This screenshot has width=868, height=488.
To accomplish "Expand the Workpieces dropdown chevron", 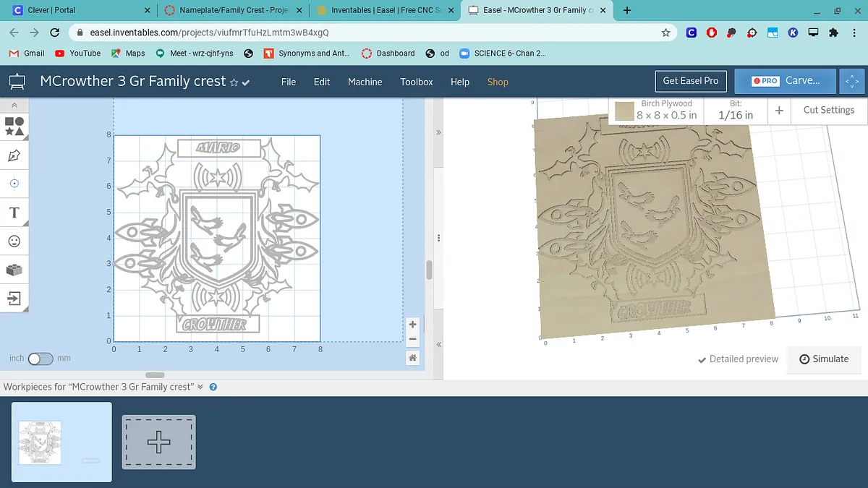I will coord(200,387).
